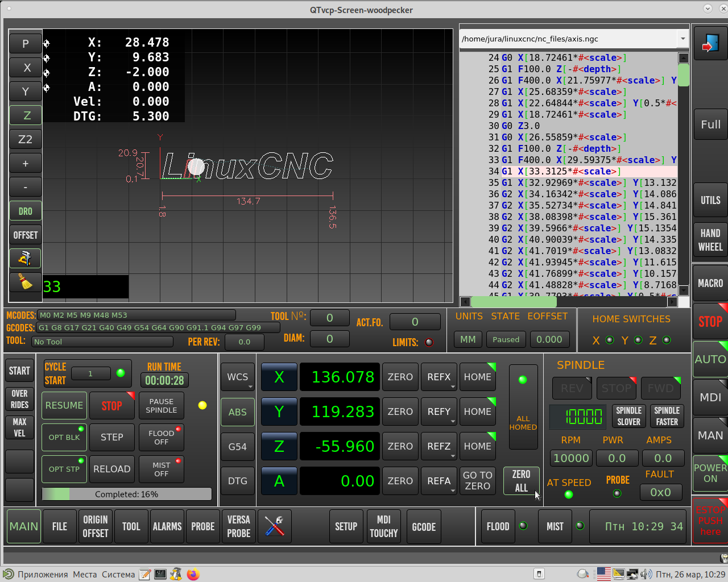Click the cycle start line number field
The height and width of the screenshot is (582, 728).
(x=90, y=373)
